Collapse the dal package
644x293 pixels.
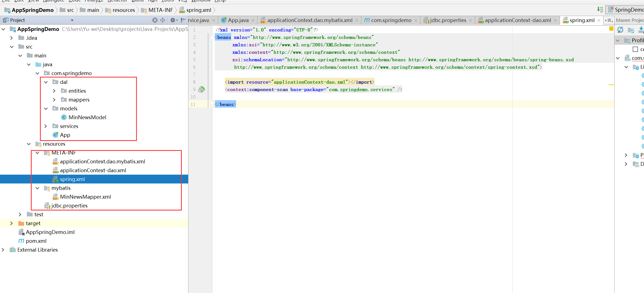point(46,82)
